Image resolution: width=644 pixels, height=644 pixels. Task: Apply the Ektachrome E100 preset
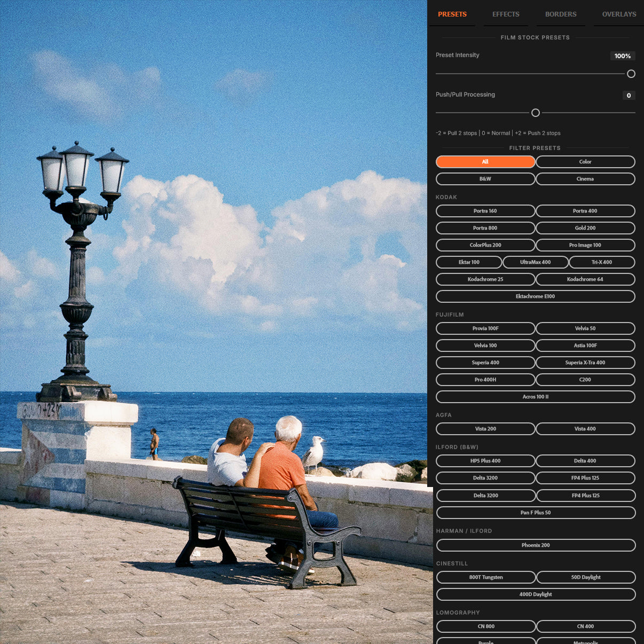click(536, 296)
